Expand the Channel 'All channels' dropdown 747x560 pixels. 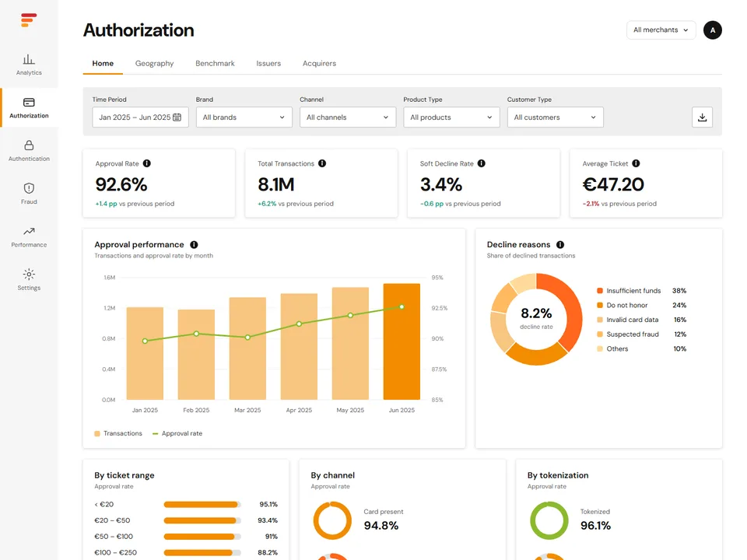tap(348, 117)
